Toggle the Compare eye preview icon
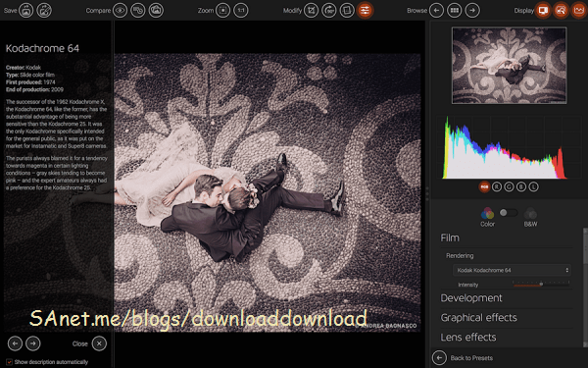The width and height of the screenshot is (588, 368). coord(120,10)
